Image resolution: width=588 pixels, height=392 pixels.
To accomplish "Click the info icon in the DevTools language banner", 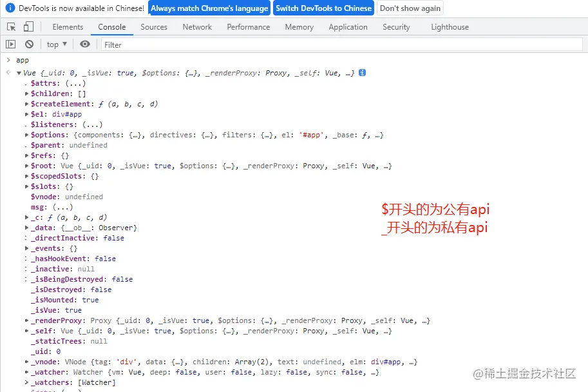I will 10,8.
